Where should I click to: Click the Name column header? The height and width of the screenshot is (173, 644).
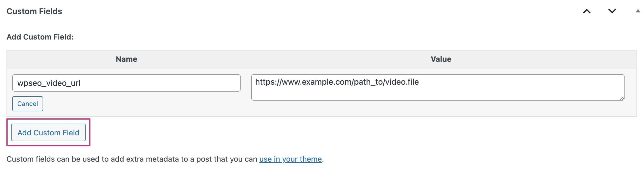click(x=126, y=59)
